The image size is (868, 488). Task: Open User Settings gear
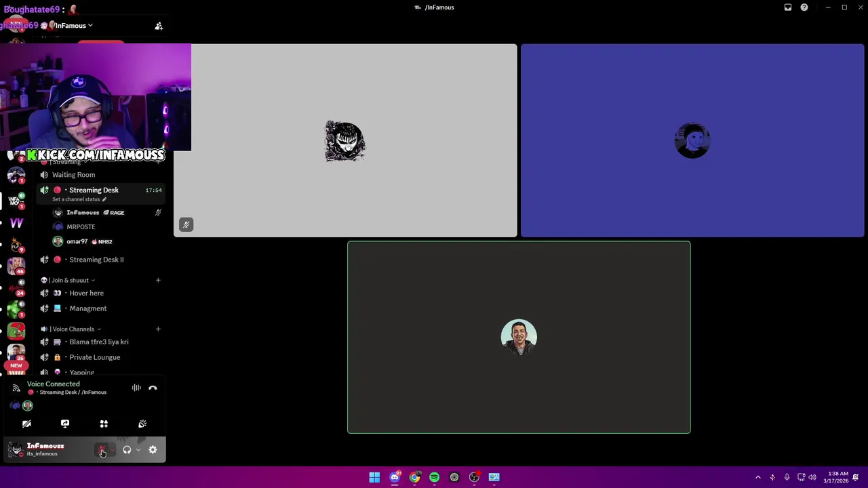[153, 450]
